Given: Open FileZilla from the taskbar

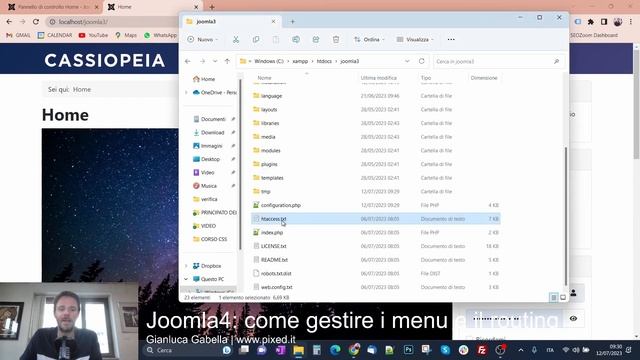Looking at the screenshot, I should click(482, 350).
